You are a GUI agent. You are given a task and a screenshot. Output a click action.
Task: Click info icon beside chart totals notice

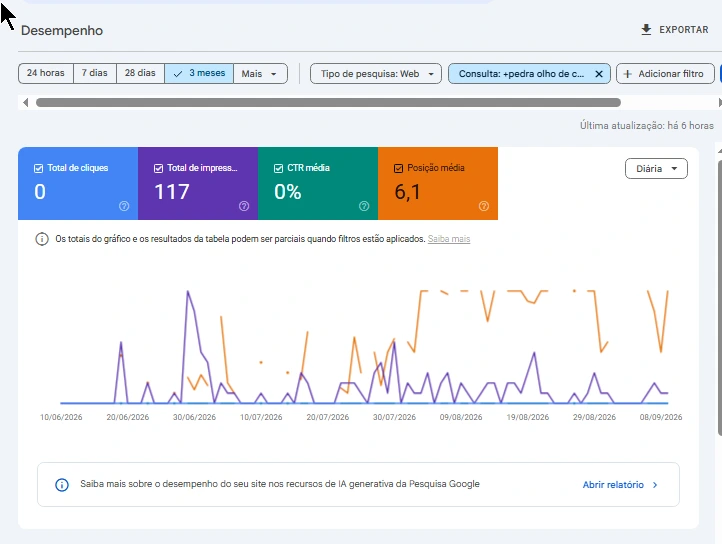[x=42, y=239]
